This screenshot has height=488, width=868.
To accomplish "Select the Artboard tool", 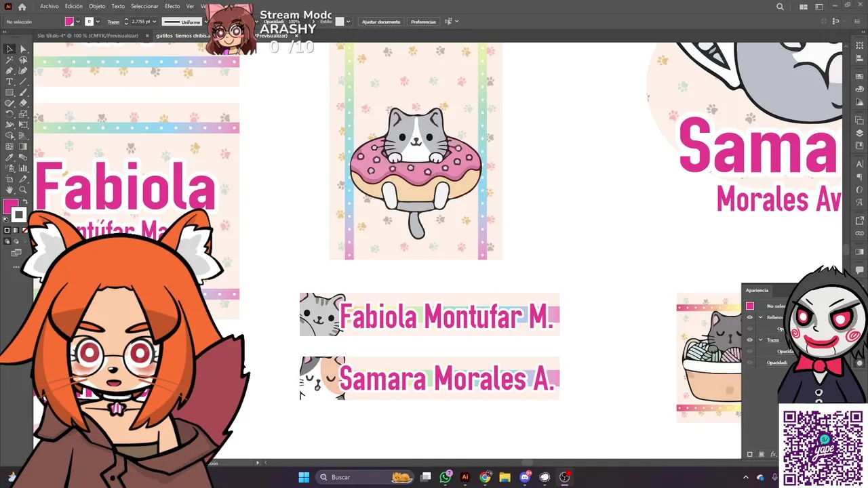I will click(x=9, y=179).
